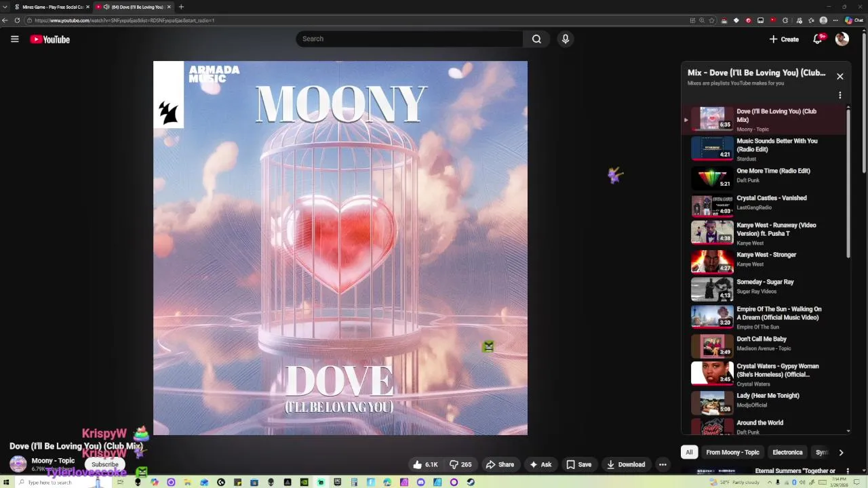Bookmark this page with star icon
Viewport: 868px width, 488px height.
click(x=711, y=20)
